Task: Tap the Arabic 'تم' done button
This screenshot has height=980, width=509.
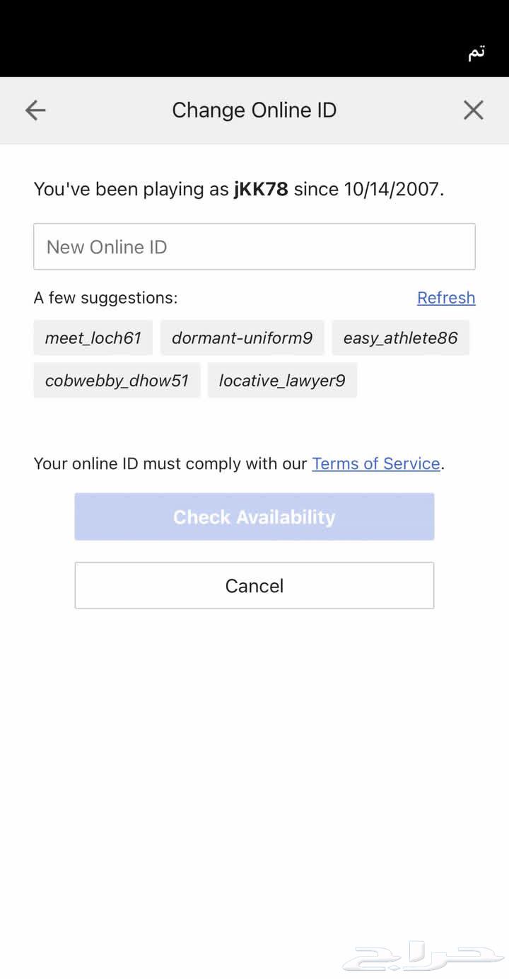Action: 476,53
